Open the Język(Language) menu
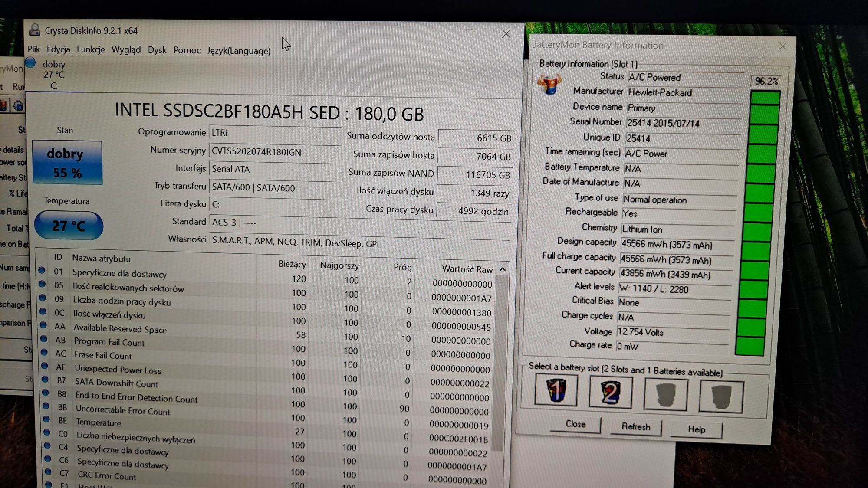 (239, 51)
